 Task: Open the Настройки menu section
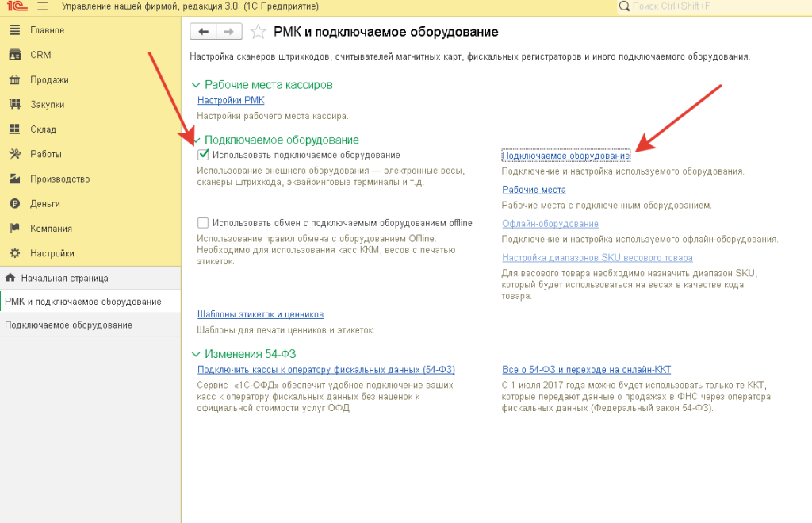[x=90, y=253]
